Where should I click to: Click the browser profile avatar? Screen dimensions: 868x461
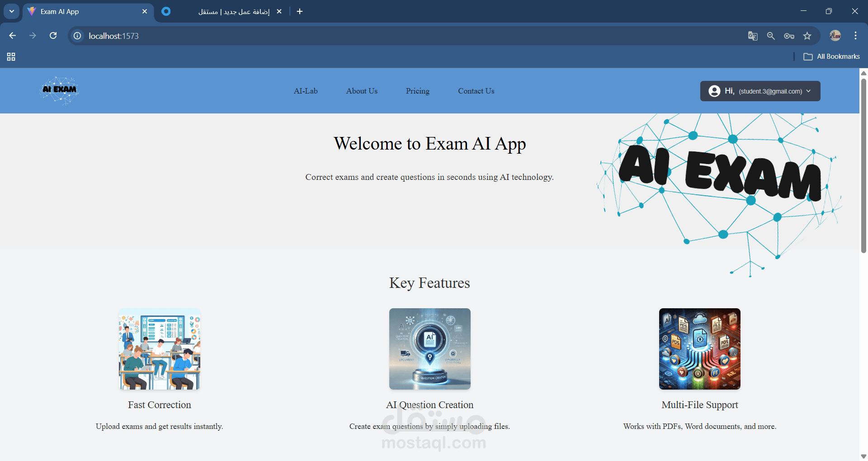pos(835,36)
